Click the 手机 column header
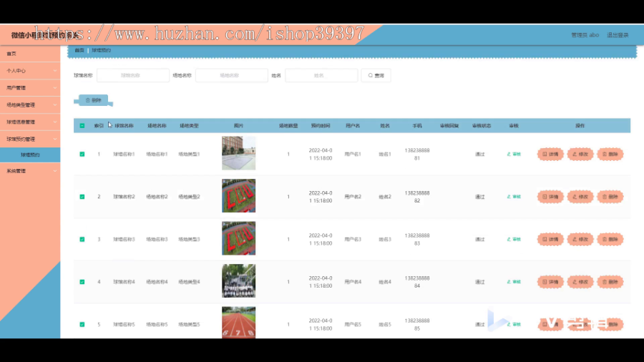The image size is (644, 362). click(417, 126)
